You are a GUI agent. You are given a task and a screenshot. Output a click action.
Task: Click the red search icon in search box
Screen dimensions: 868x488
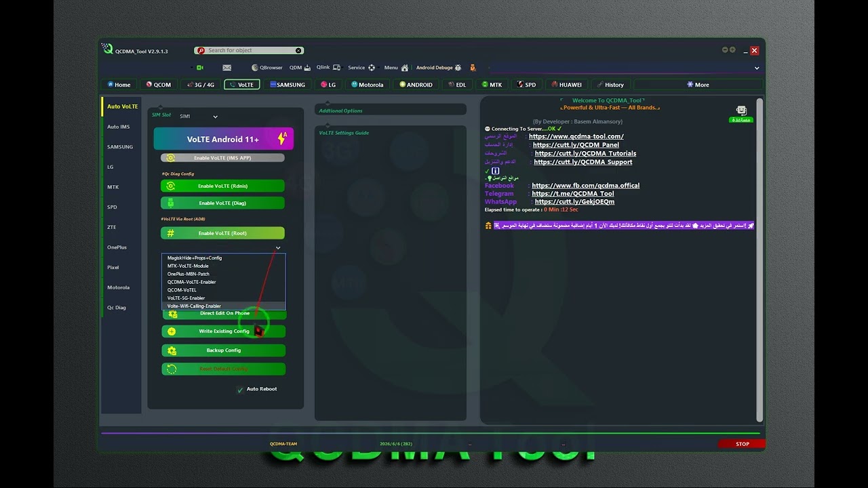point(201,50)
